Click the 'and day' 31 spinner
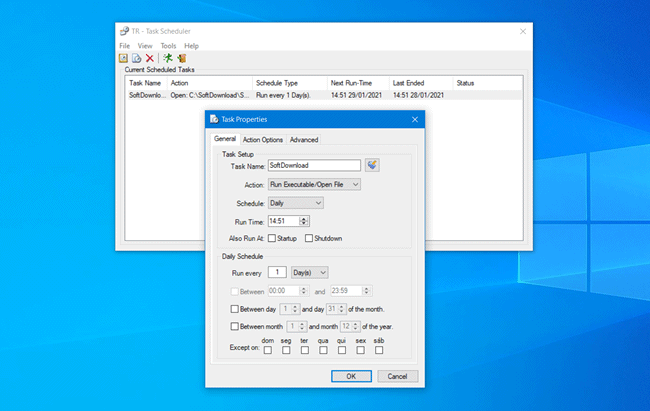The width and height of the screenshot is (650, 411). tap(342, 309)
